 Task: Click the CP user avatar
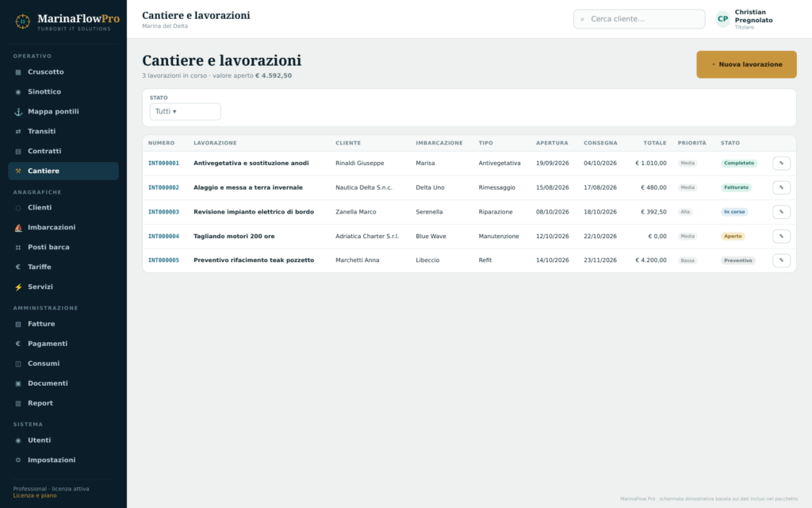[x=723, y=19]
